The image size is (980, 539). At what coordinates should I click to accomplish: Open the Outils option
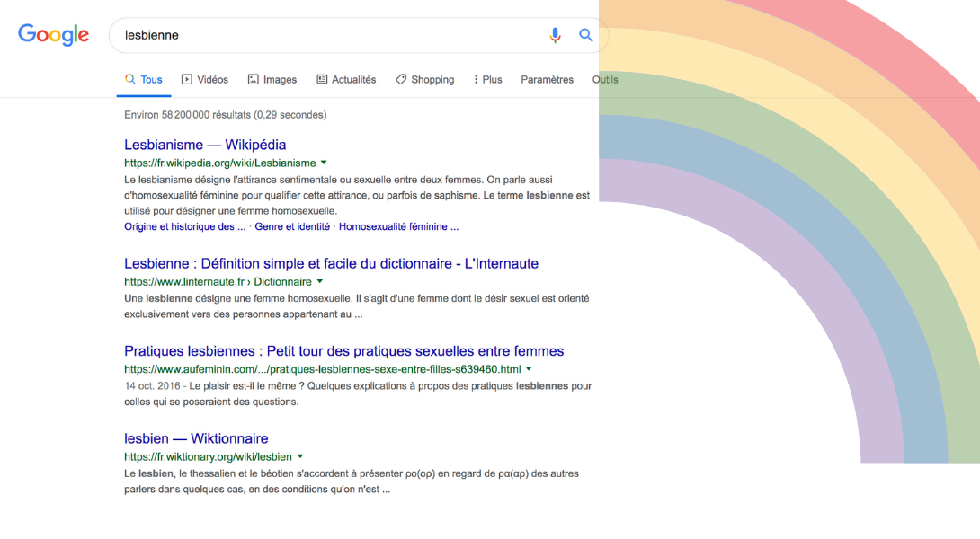point(605,79)
